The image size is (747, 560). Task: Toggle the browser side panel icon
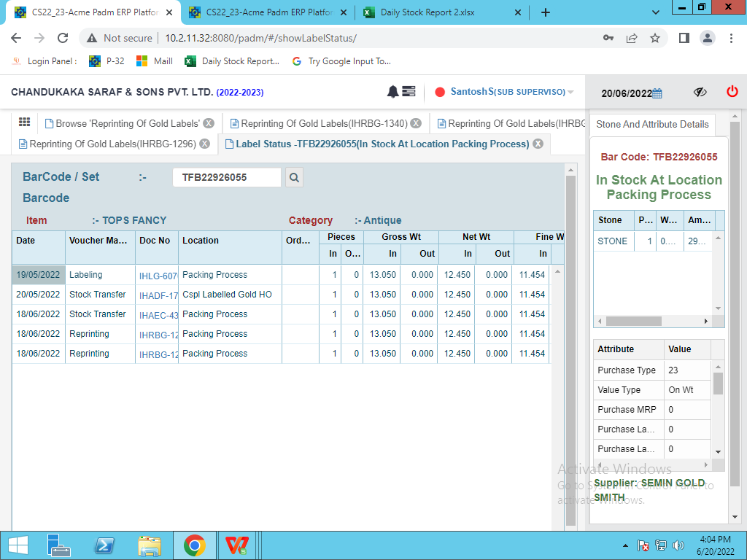[x=684, y=38]
